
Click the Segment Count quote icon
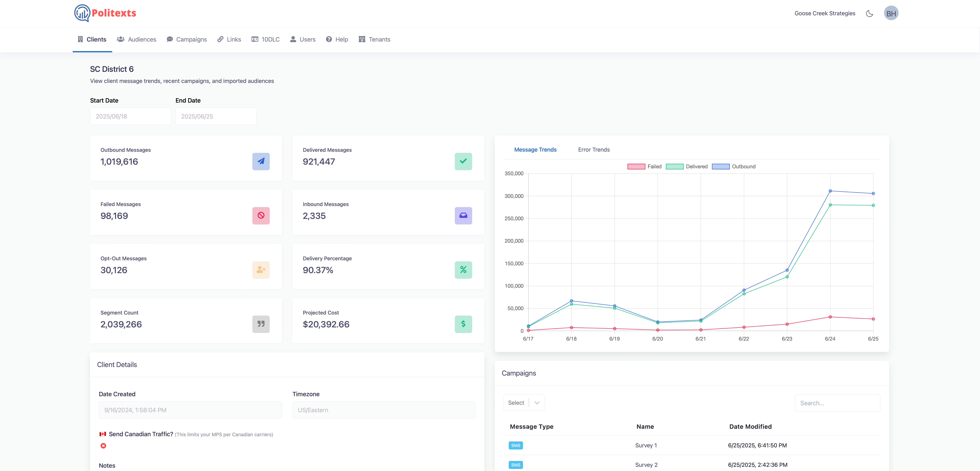261,324
